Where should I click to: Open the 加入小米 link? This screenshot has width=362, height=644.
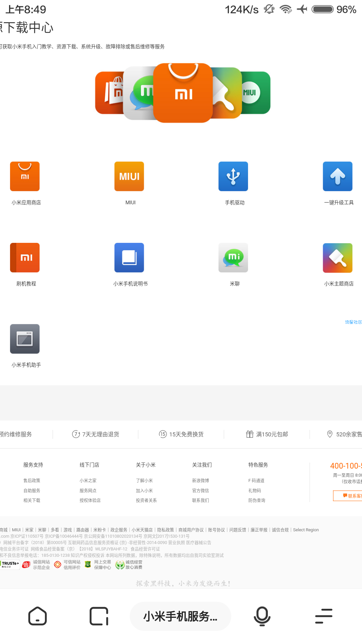pyautogui.click(x=144, y=490)
